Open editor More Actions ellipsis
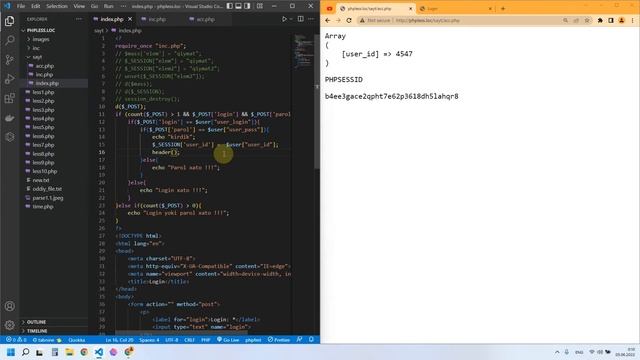 click(x=311, y=19)
